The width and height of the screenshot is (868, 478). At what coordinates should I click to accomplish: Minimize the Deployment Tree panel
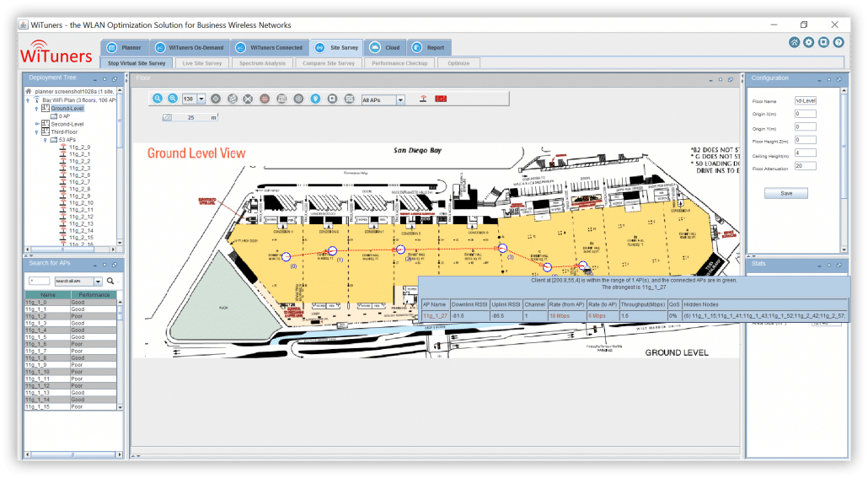[95, 79]
